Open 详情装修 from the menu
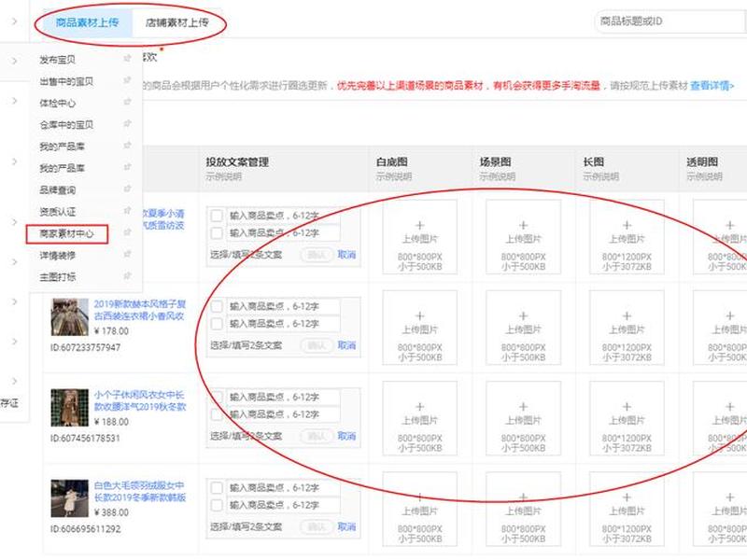 point(57,255)
